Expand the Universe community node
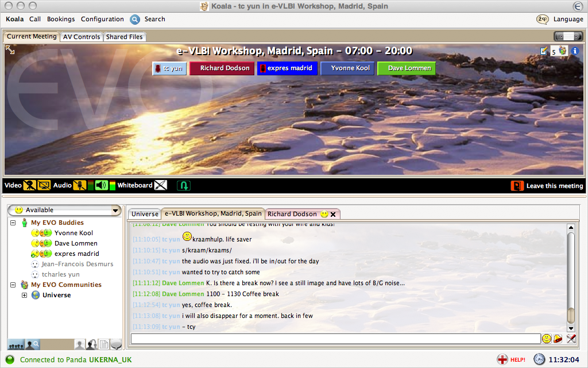588x368 pixels. point(24,295)
